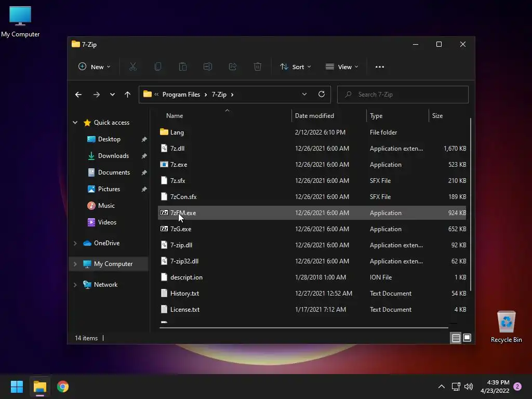The image size is (532, 399).
Task: Click the Copy icon in toolbar
Action: 158,67
